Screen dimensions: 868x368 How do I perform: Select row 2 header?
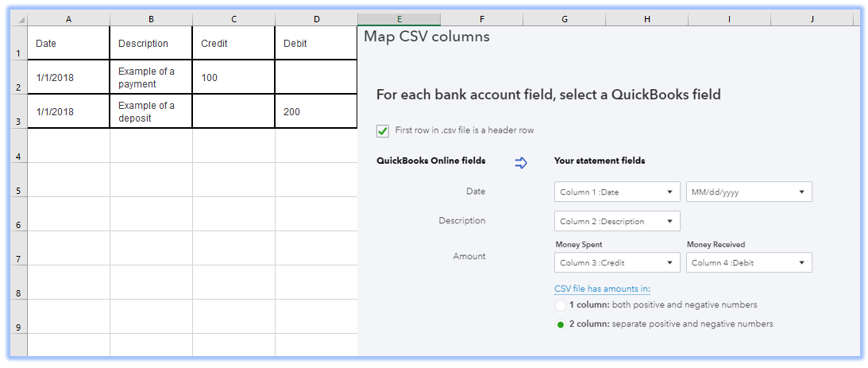[x=19, y=77]
